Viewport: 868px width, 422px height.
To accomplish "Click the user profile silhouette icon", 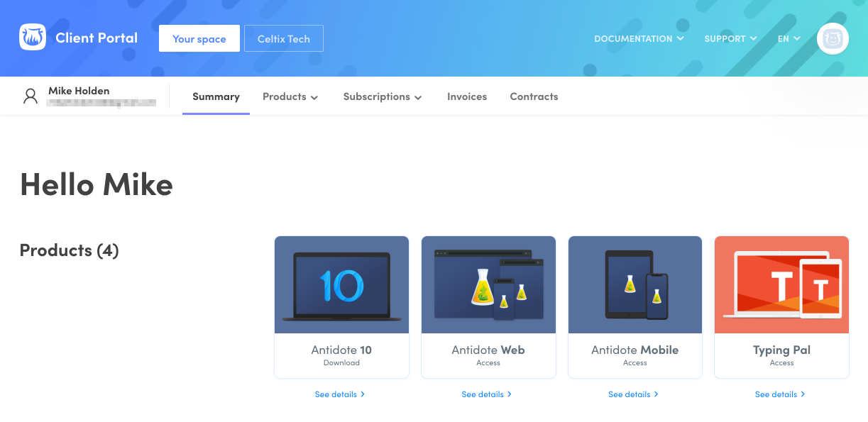I will coord(31,96).
